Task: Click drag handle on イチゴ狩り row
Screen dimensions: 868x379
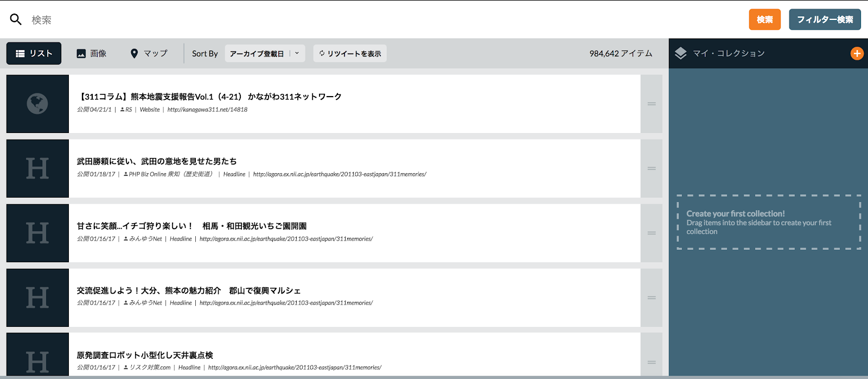Action: coord(652,233)
